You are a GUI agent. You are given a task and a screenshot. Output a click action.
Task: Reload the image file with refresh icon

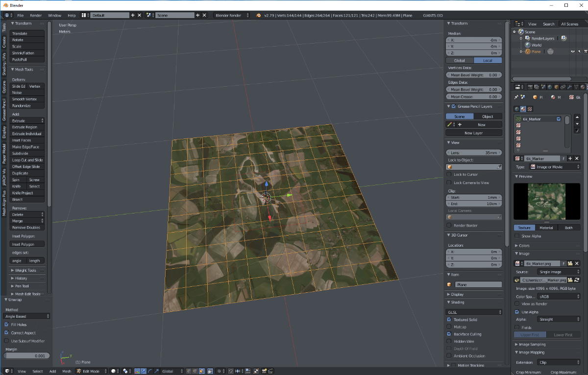(577, 280)
